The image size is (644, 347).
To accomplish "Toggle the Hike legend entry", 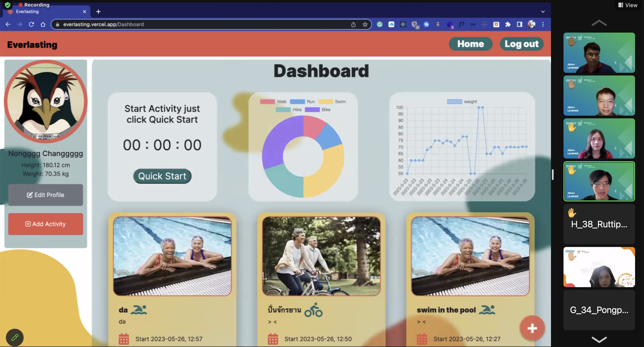I will click(x=288, y=110).
